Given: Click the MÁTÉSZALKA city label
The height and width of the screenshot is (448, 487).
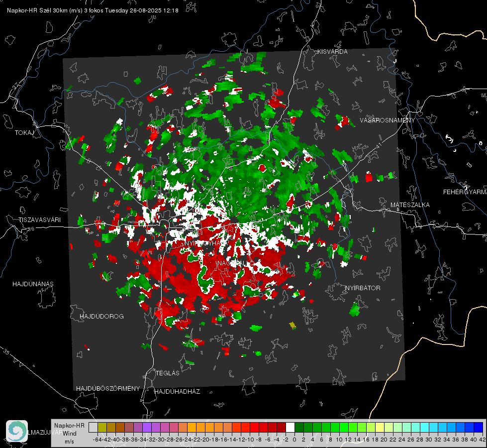Looking at the screenshot, I should tap(410, 205).
